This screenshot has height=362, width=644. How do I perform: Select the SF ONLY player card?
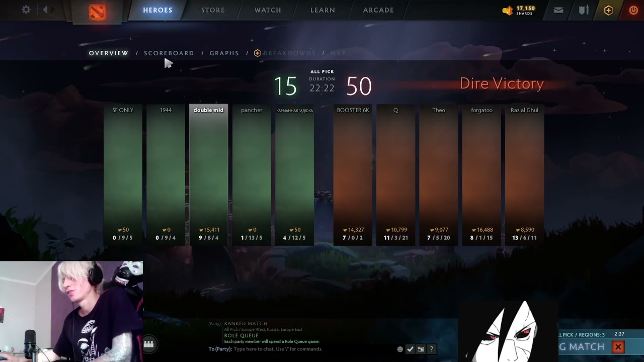(x=123, y=175)
